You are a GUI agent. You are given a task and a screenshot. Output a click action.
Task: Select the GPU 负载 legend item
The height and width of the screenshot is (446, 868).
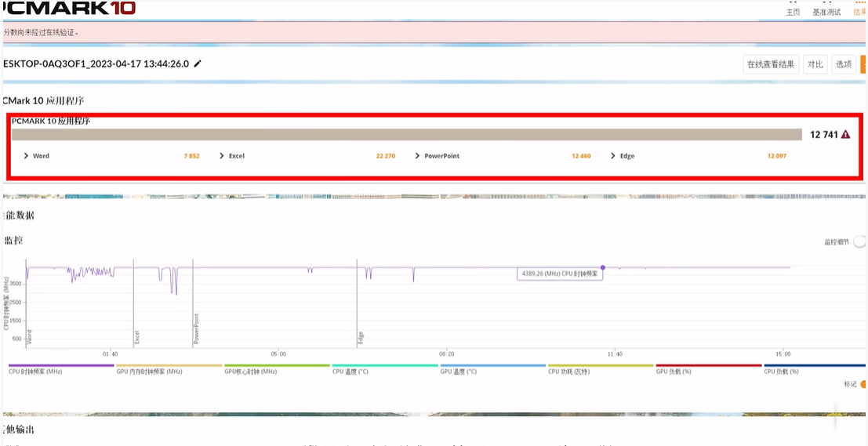click(709, 369)
